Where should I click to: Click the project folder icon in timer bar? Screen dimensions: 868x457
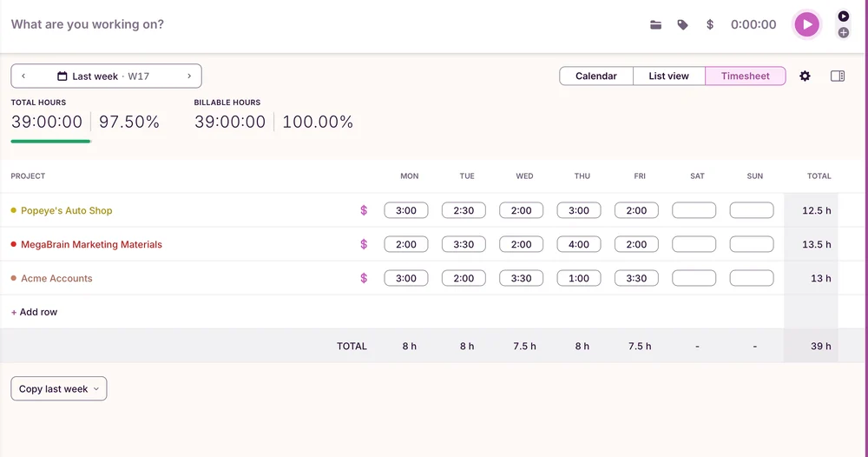655,24
